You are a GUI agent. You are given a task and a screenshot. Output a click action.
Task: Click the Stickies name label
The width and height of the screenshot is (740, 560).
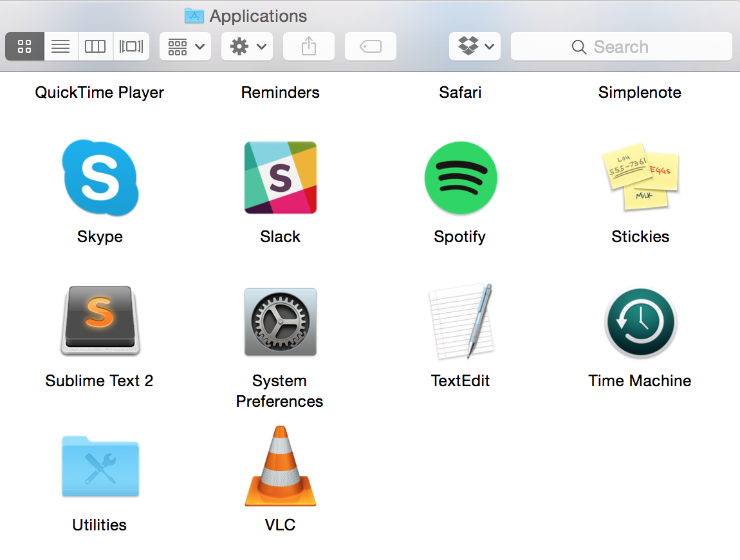pyautogui.click(x=640, y=236)
